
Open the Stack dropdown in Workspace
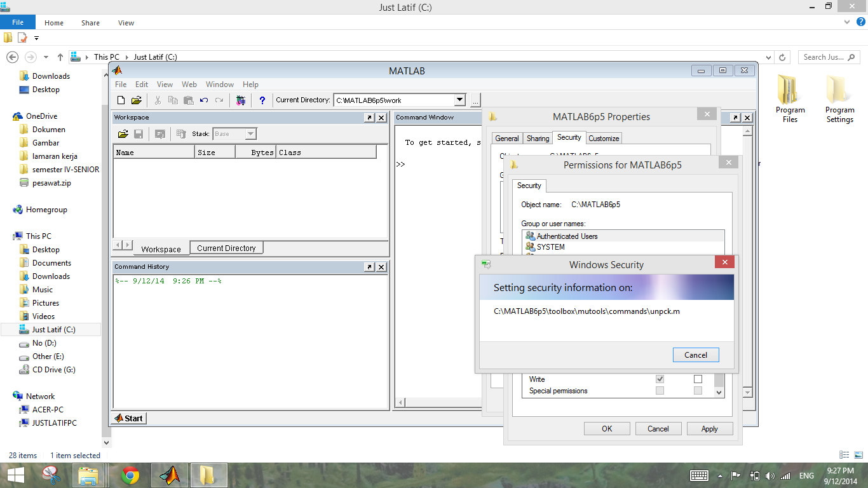coord(250,134)
